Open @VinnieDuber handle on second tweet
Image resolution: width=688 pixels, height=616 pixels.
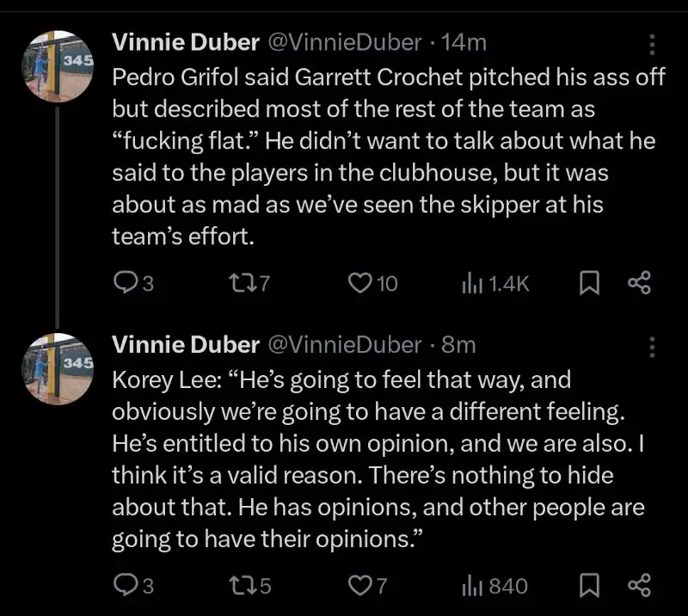click(x=345, y=345)
